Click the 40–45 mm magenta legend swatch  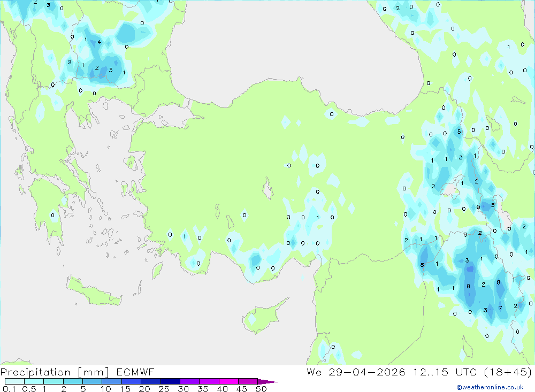point(228,381)
